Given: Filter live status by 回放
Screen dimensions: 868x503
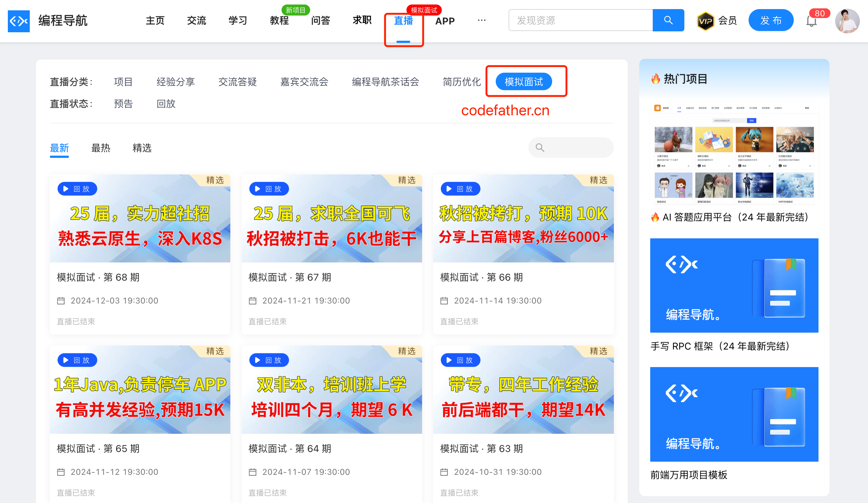Looking at the screenshot, I should [166, 104].
